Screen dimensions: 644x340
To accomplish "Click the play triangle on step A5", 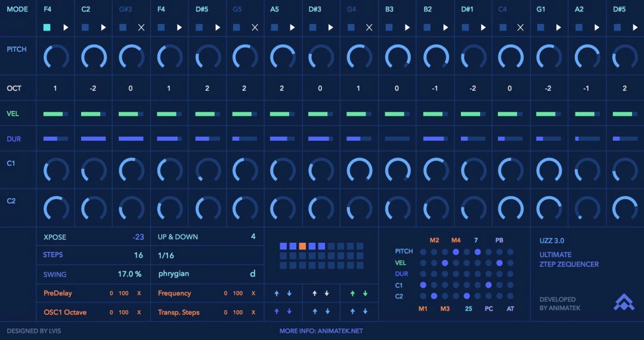I will 292,27.
